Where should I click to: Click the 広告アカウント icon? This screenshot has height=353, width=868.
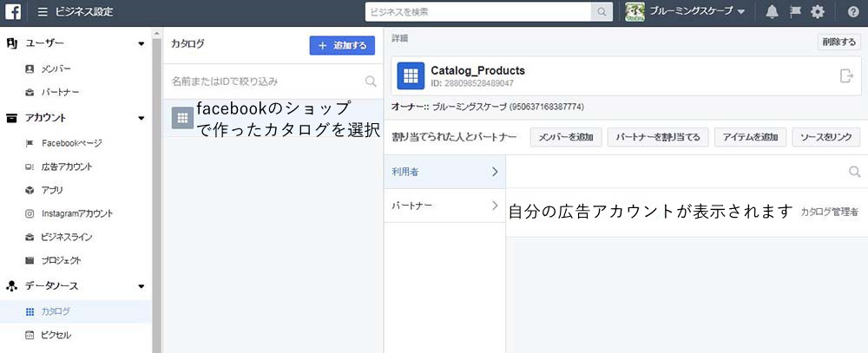coord(30,167)
